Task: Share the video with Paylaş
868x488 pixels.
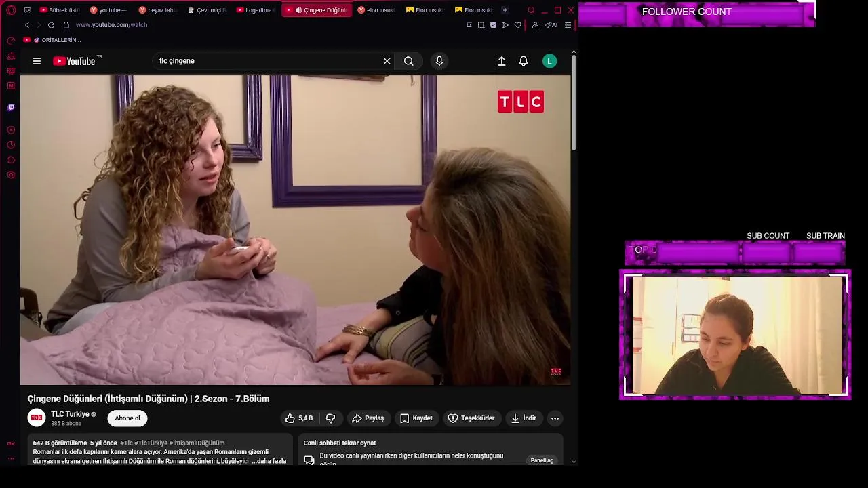Action: (x=368, y=418)
